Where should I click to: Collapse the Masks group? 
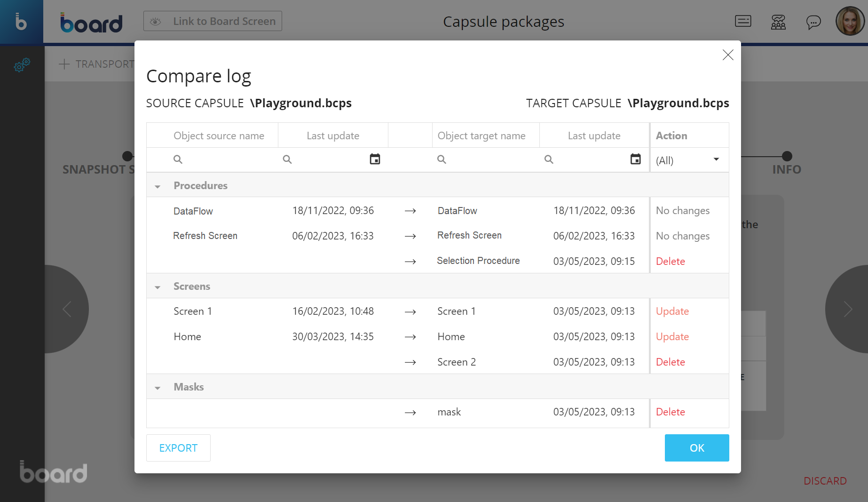pyautogui.click(x=158, y=388)
